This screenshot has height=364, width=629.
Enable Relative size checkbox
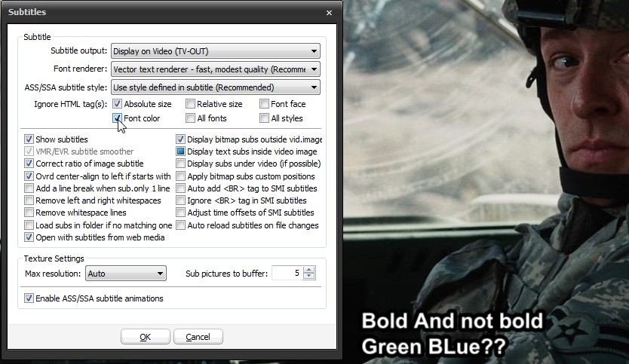click(x=190, y=104)
